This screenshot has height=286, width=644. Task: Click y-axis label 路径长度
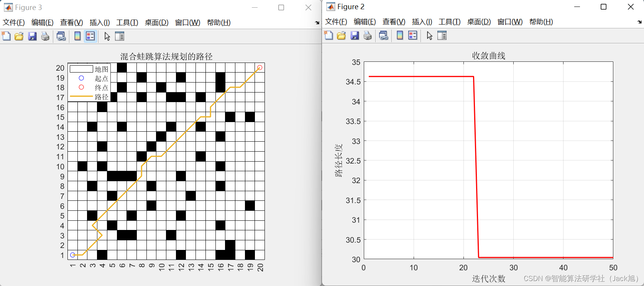tap(338, 160)
